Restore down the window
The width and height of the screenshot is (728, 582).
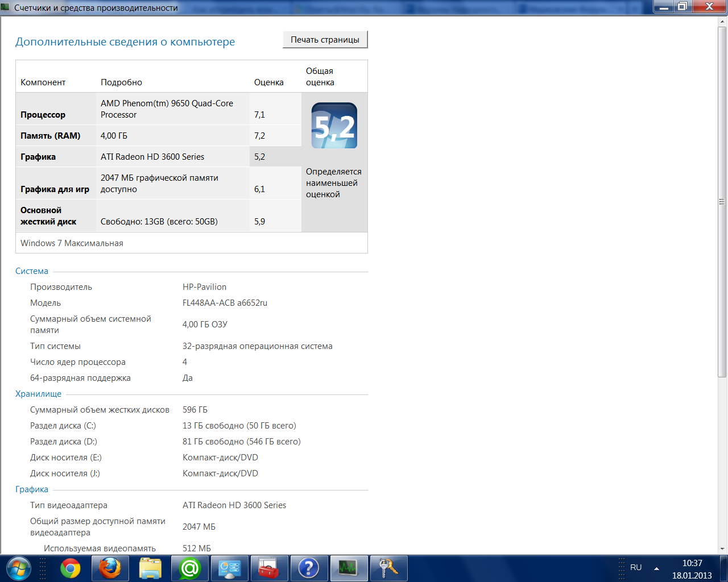[682, 7]
